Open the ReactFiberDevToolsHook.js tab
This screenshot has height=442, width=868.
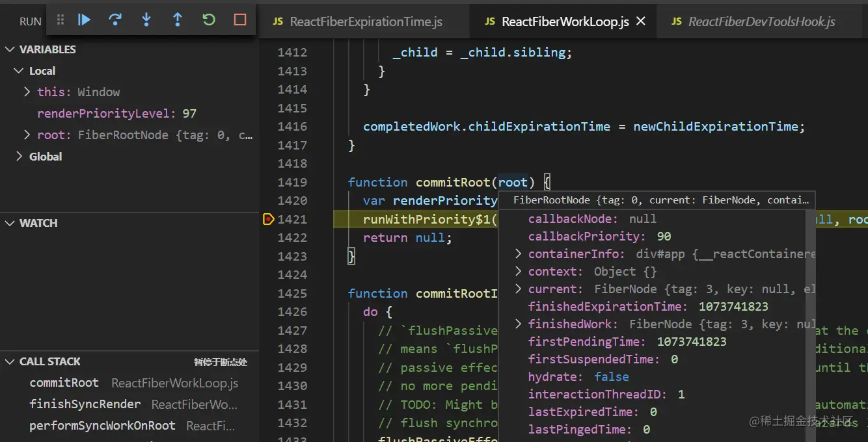753,21
